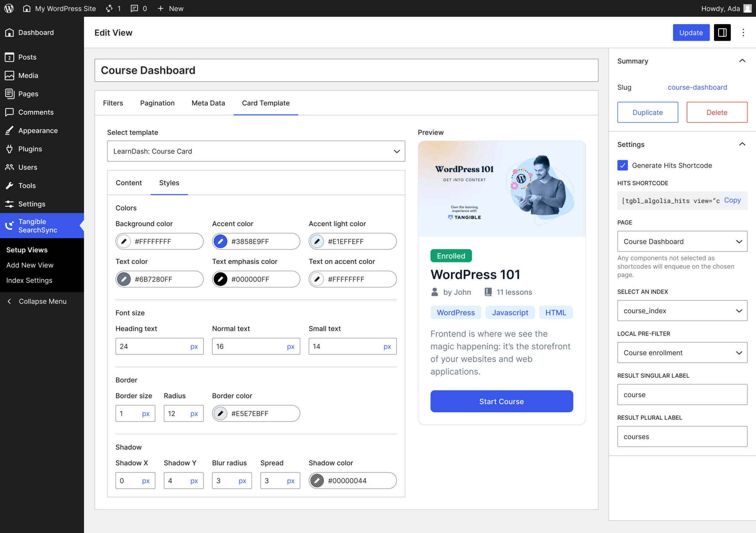Switch to the Meta Data tab
Viewport: 756px width, 533px height.
point(208,103)
